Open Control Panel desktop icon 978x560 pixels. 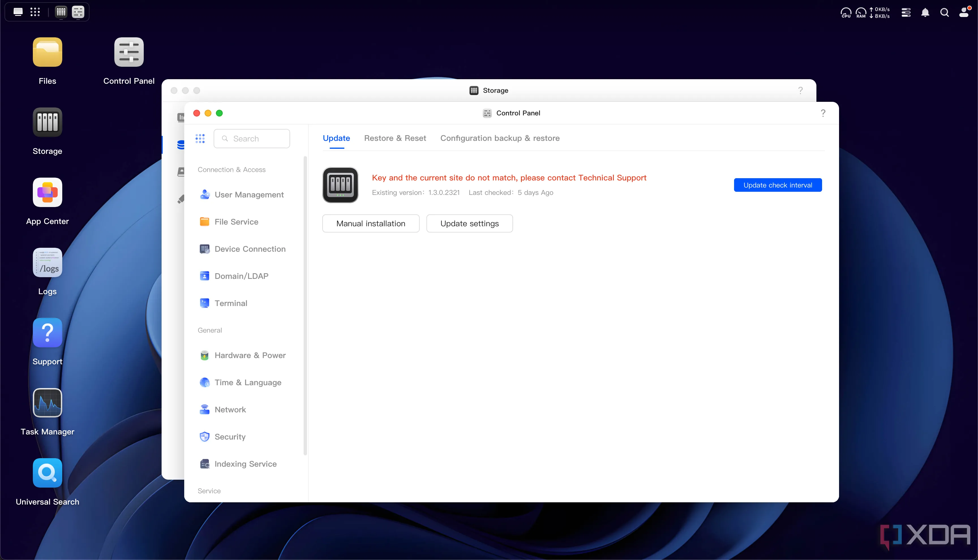pos(129,52)
